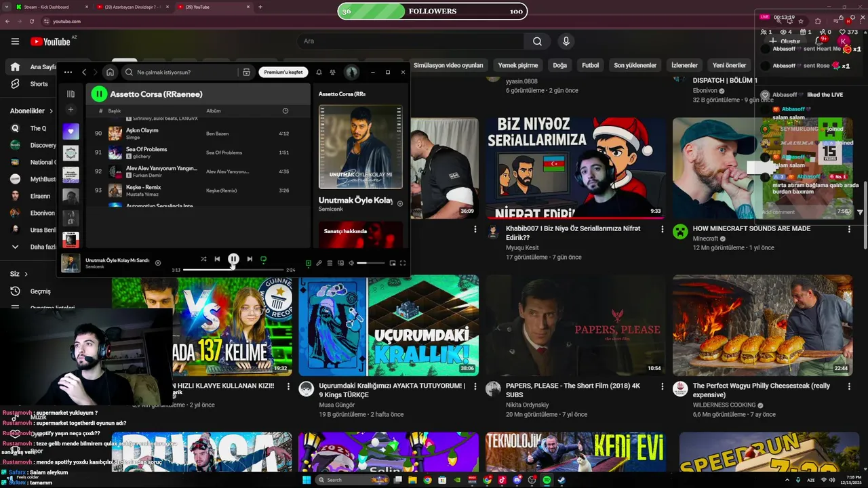868x488 pixels.
Task: Expand YouTube Abonelikler section
Action: 31,110
